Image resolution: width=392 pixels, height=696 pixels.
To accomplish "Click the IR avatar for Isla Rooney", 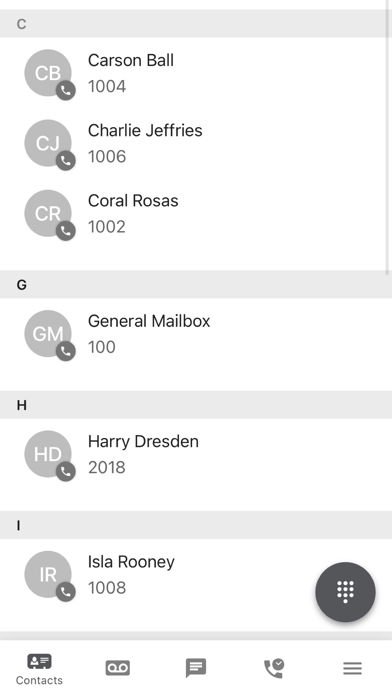I will [x=48, y=574].
